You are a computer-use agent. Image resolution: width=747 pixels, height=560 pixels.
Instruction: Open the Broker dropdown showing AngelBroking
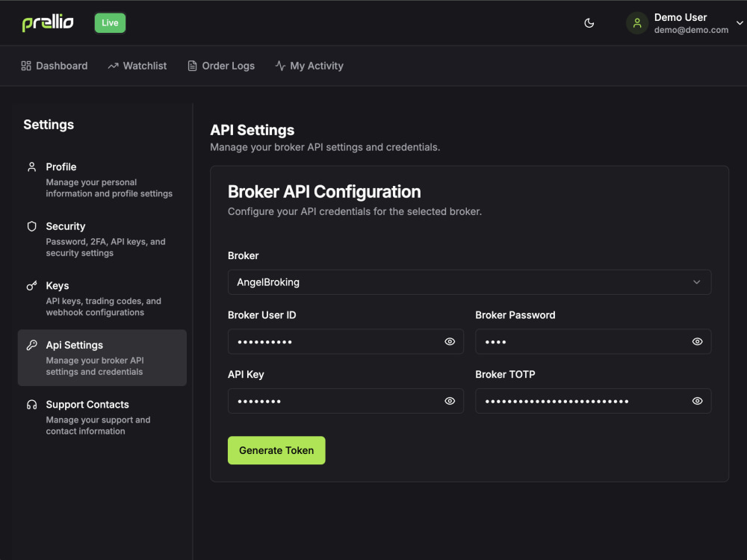click(x=469, y=282)
